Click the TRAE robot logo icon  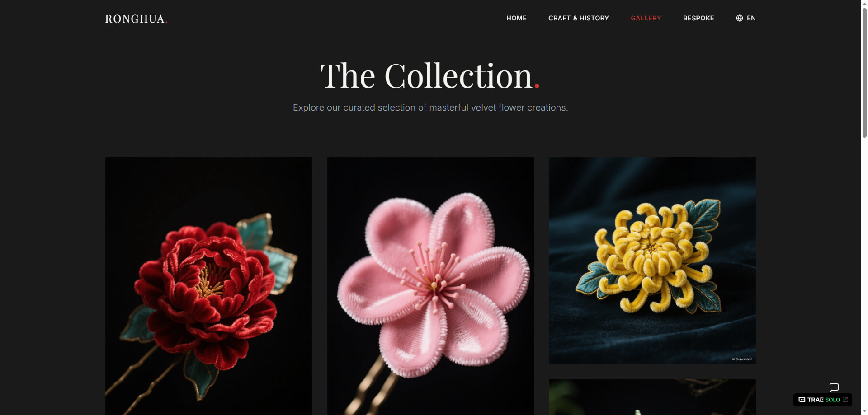[x=802, y=400]
